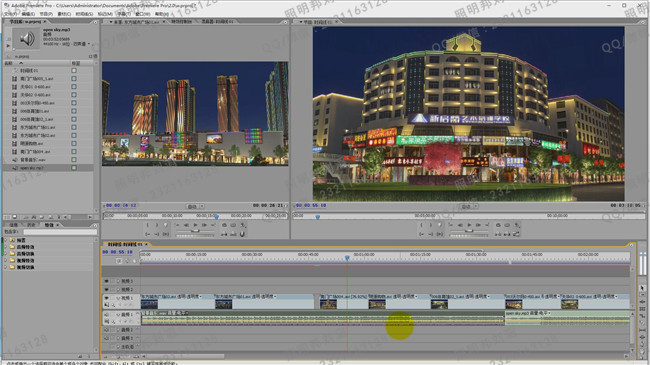Select open sky.mp3 audio clip in timeline
The image size is (650, 365).
pyautogui.click(x=567, y=318)
